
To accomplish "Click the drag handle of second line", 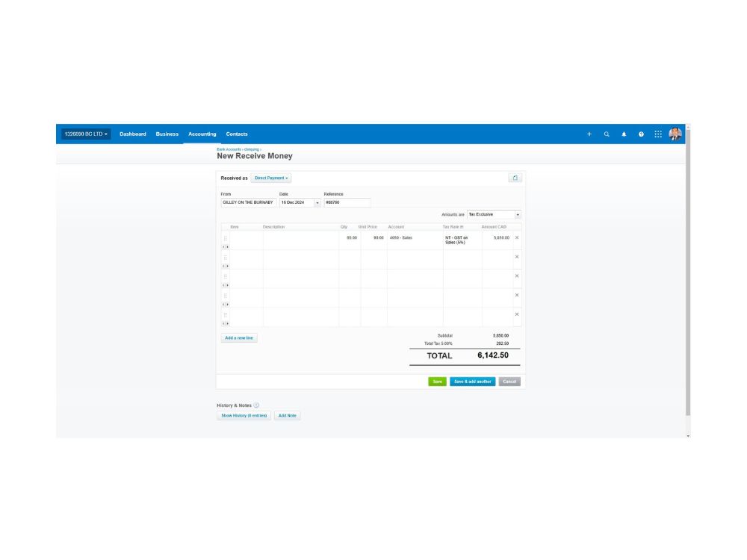I will pos(226,257).
